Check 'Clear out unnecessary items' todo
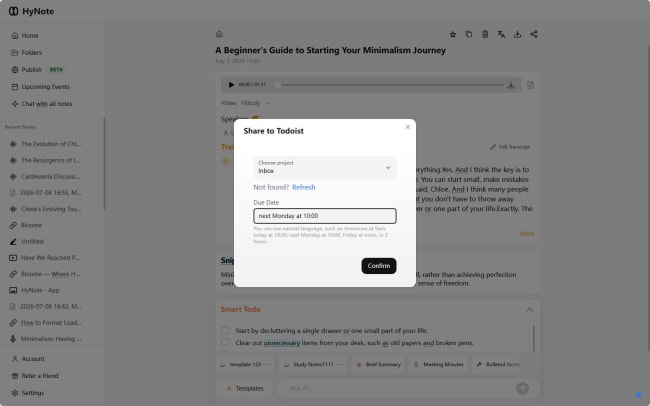This screenshot has width=650, height=406. (x=225, y=343)
